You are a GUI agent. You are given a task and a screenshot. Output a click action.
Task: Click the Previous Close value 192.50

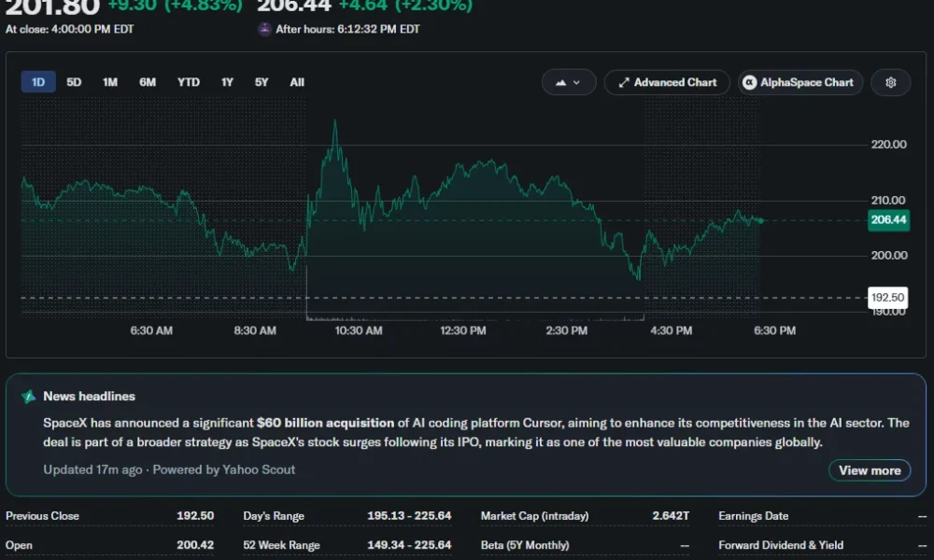tap(195, 515)
